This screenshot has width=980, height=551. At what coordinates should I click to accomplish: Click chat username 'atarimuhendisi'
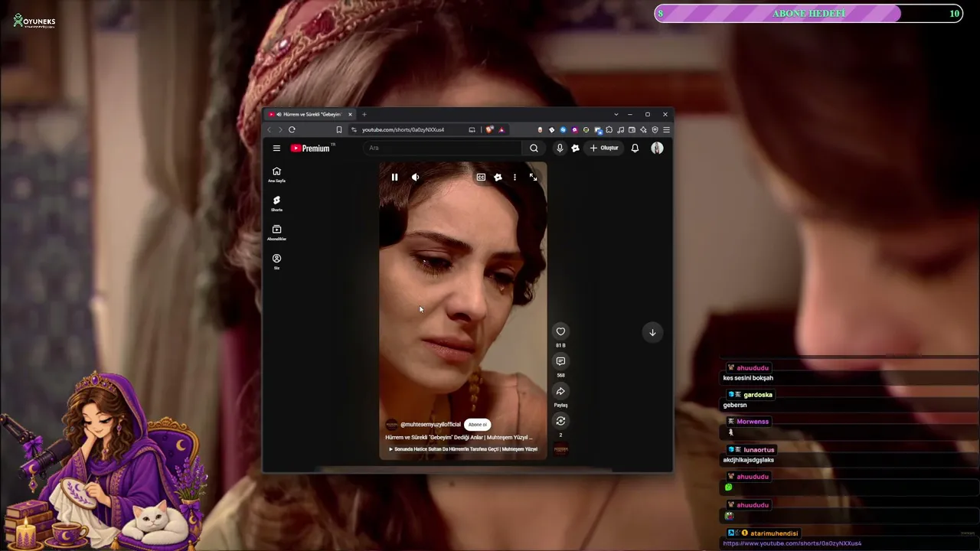point(774,533)
